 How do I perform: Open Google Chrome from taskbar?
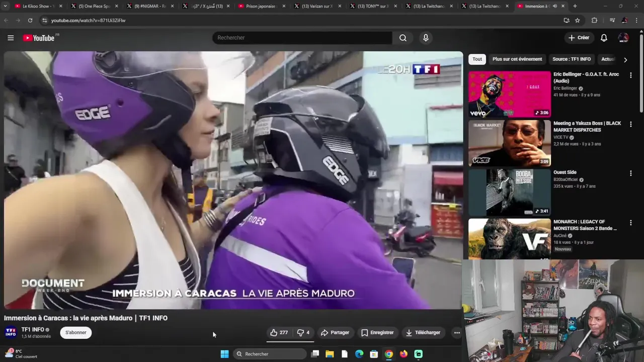(x=389, y=354)
